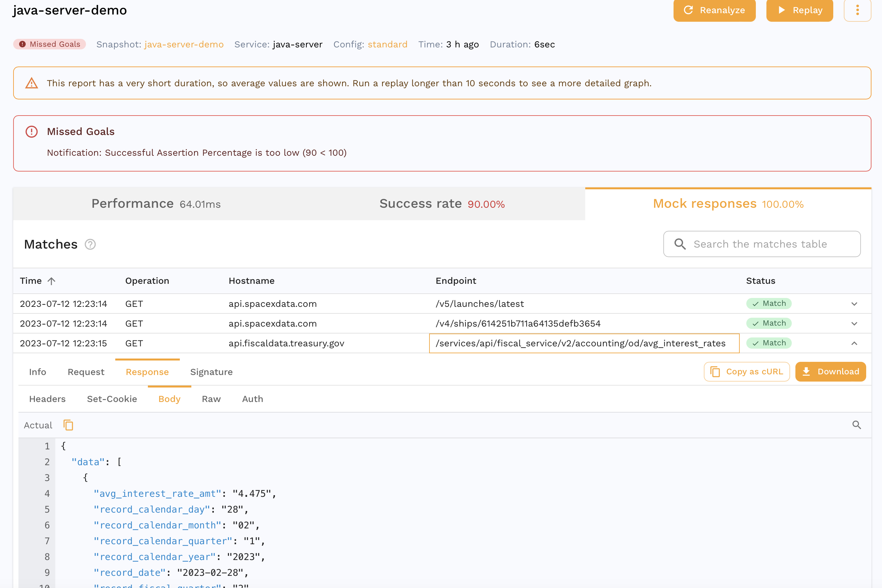The image size is (882, 588).
Task: Click the Missed Goals alert circle icon
Action: [x=32, y=132]
